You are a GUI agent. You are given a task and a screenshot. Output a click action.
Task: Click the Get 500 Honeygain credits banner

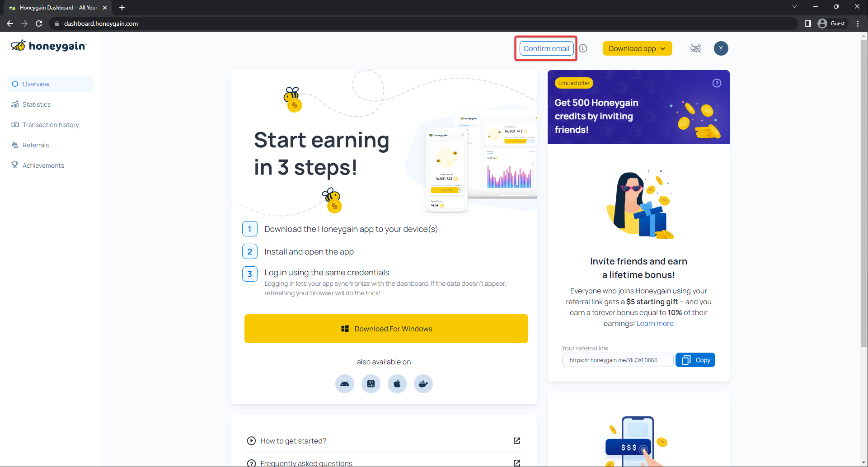click(638, 107)
